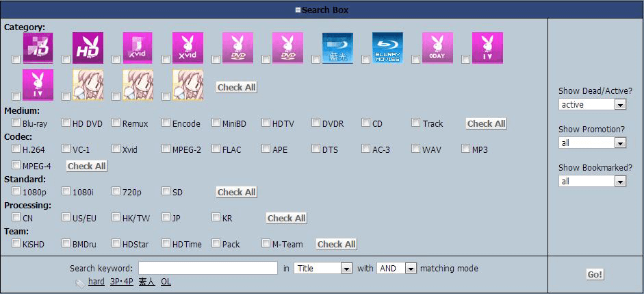Open the Title search-field dropdown

323,269
